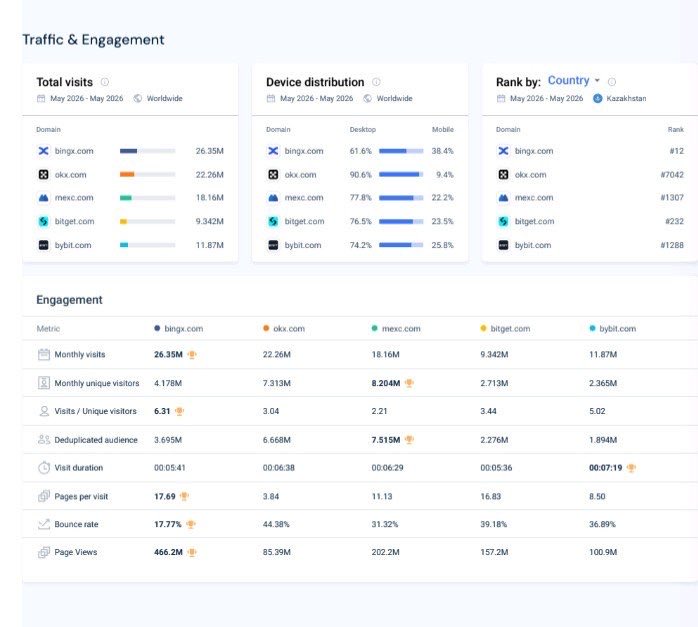The width and height of the screenshot is (698, 627).
Task: Click mexc.com logo in Device distribution
Action: point(273,198)
